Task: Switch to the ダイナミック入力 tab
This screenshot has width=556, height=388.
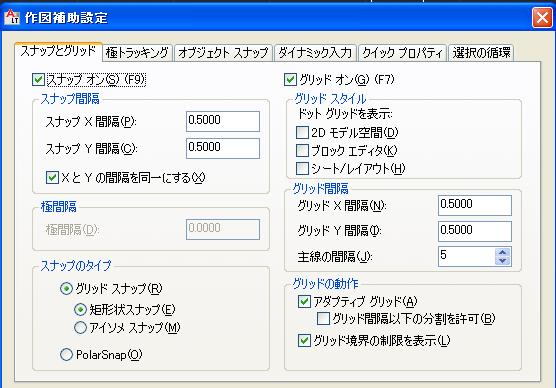Action: (x=315, y=53)
